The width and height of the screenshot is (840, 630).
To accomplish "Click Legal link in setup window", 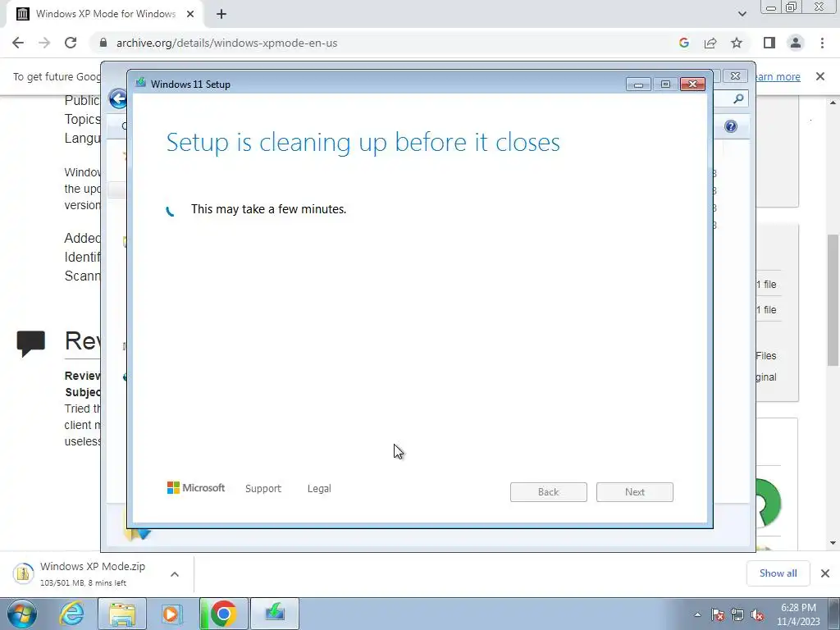I will (x=319, y=489).
